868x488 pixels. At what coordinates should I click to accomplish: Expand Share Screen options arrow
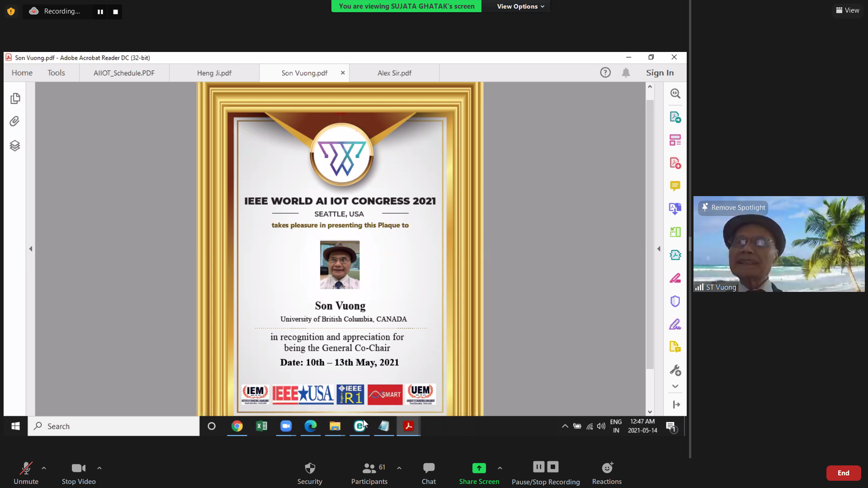pyautogui.click(x=500, y=468)
